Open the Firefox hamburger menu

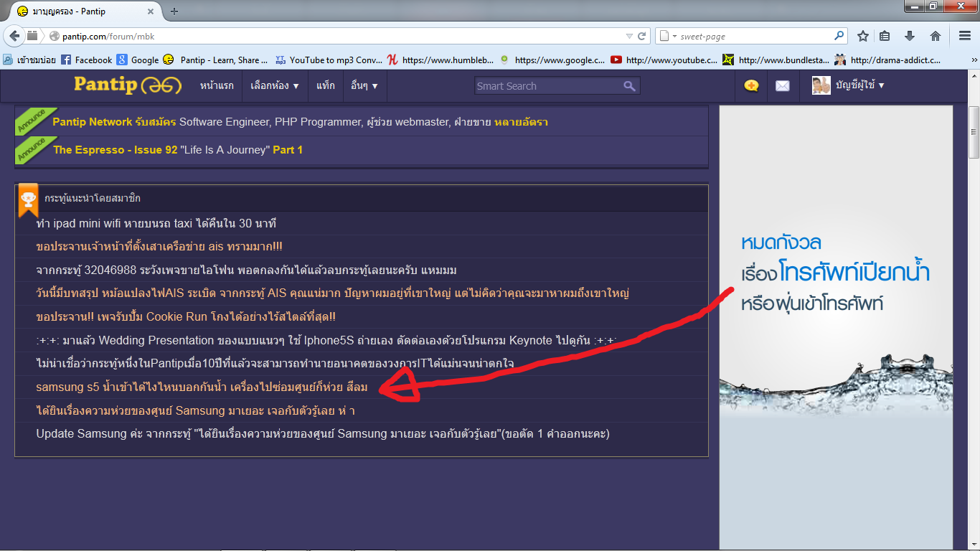965,36
